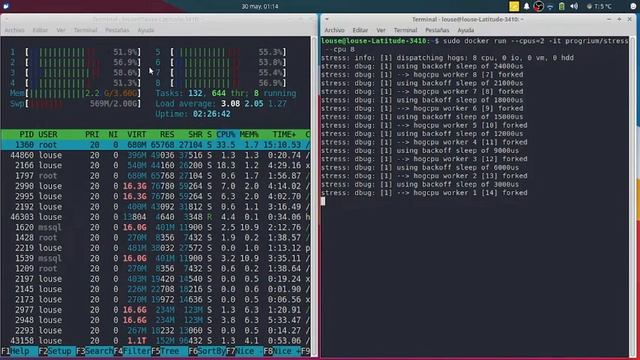Open the user session icon at panel end
Image resolution: width=640 pixels, height=360 pixels.
pos(633,6)
